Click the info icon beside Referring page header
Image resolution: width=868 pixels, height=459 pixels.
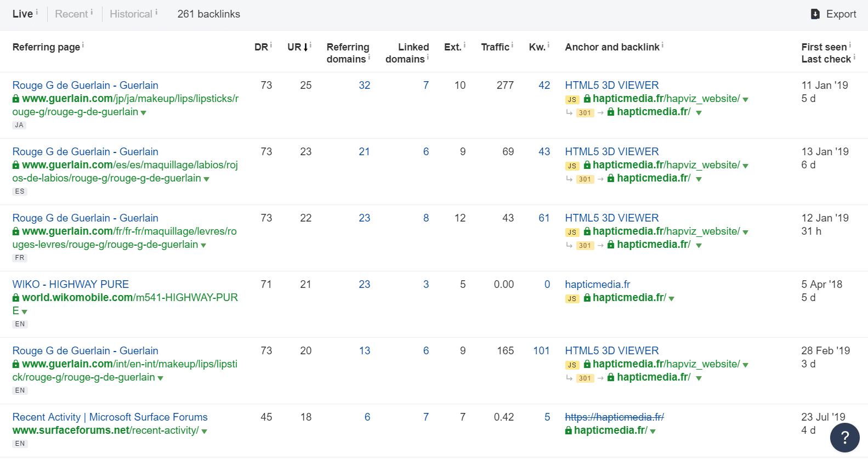83,45
